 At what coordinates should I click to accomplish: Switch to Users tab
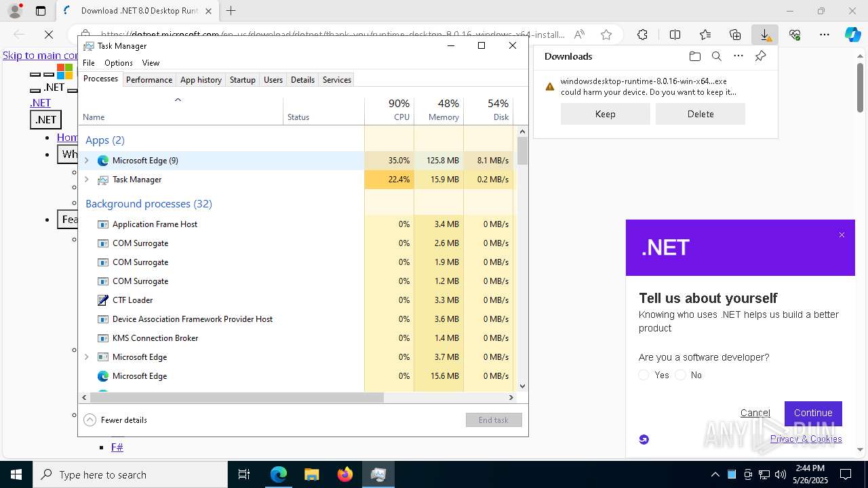(273, 80)
